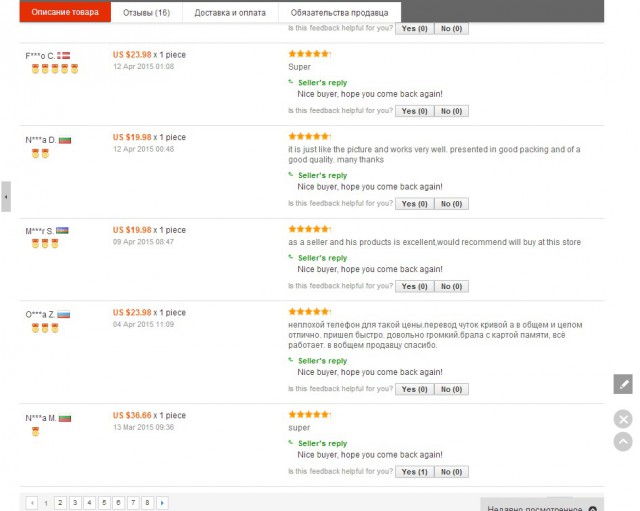Click date 09 Apr 2015 08:47
The image size is (640, 511).
[x=144, y=242]
